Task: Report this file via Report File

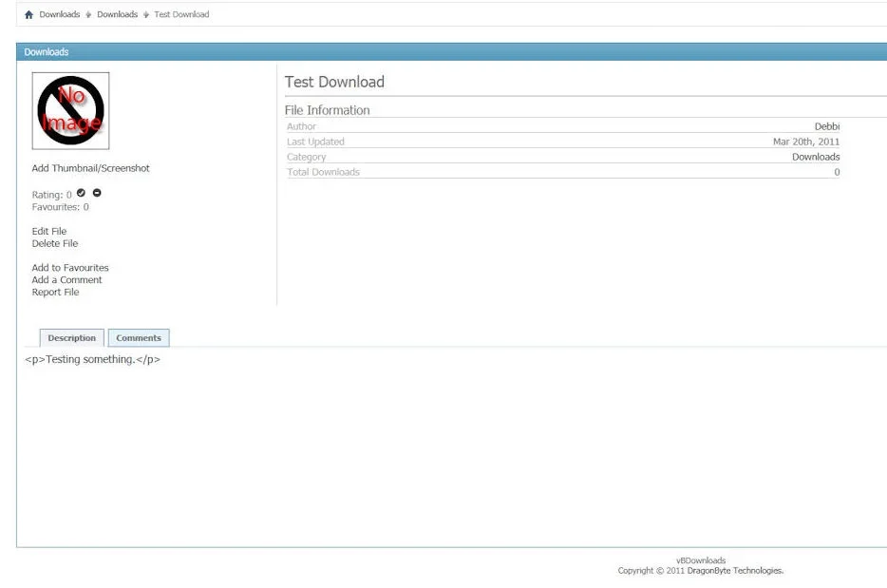Action: tap(55, 293)
